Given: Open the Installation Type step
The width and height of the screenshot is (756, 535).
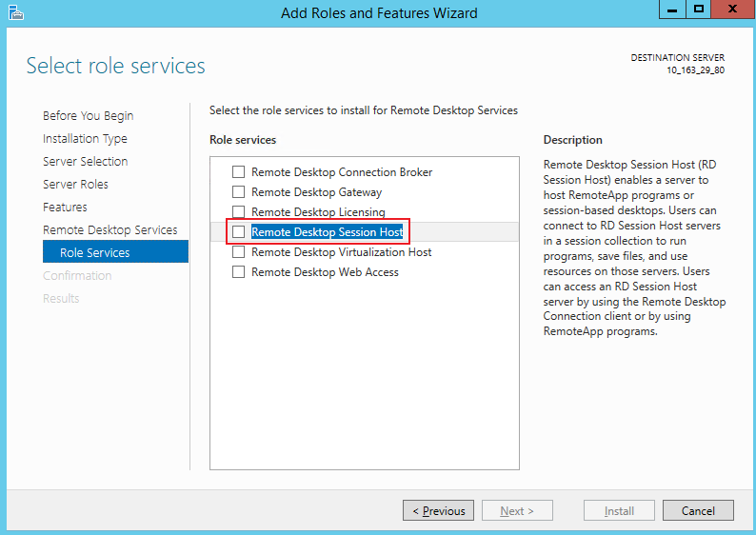Looking at the screenshot, I should coord(85,139).
